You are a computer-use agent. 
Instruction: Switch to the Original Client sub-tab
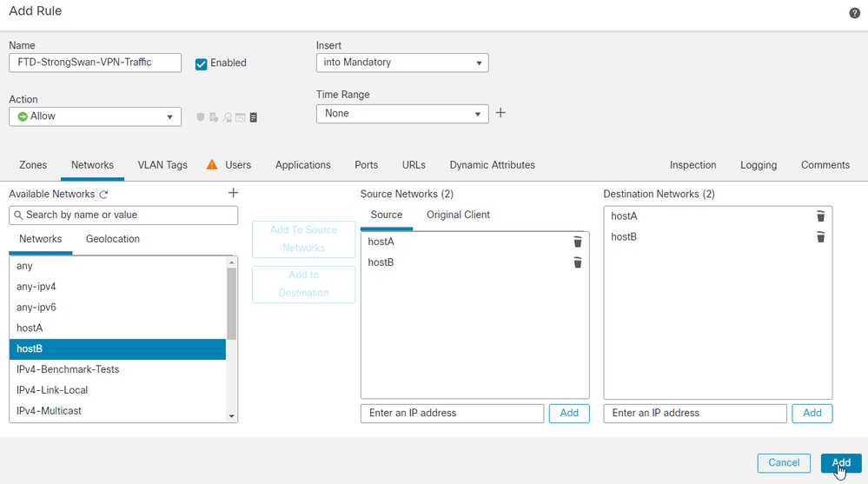pyautogui.click(x=459, y=215)
